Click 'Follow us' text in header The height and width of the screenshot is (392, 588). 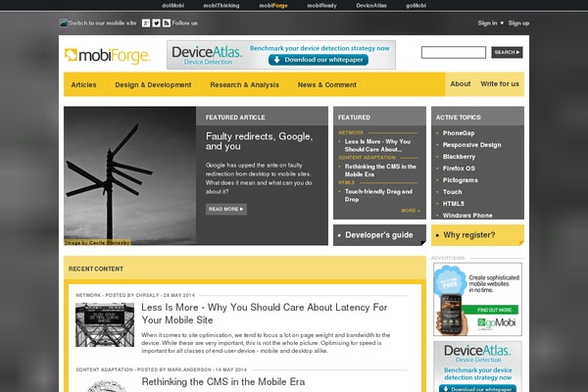pyautogui.click(x=185, y=24)
